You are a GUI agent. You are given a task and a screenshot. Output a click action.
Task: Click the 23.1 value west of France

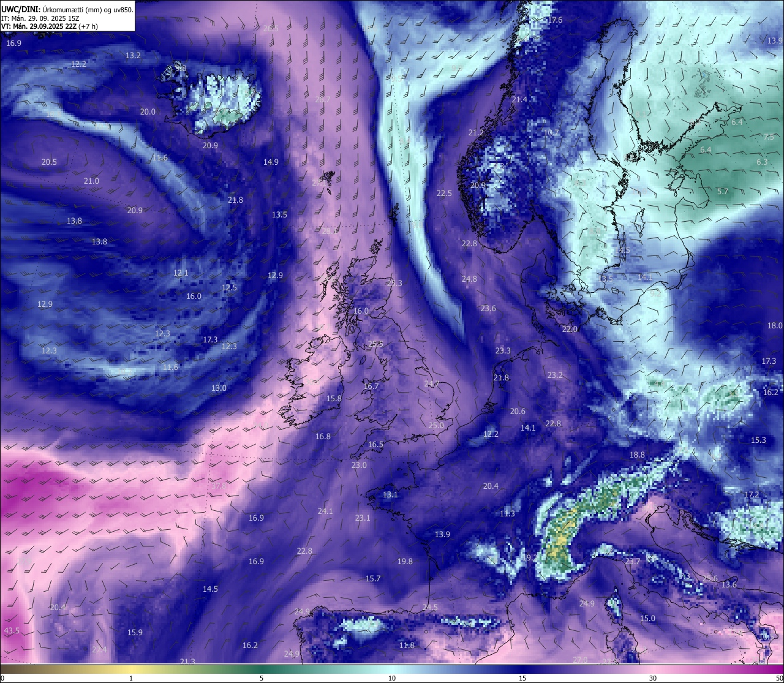(363, 518)
